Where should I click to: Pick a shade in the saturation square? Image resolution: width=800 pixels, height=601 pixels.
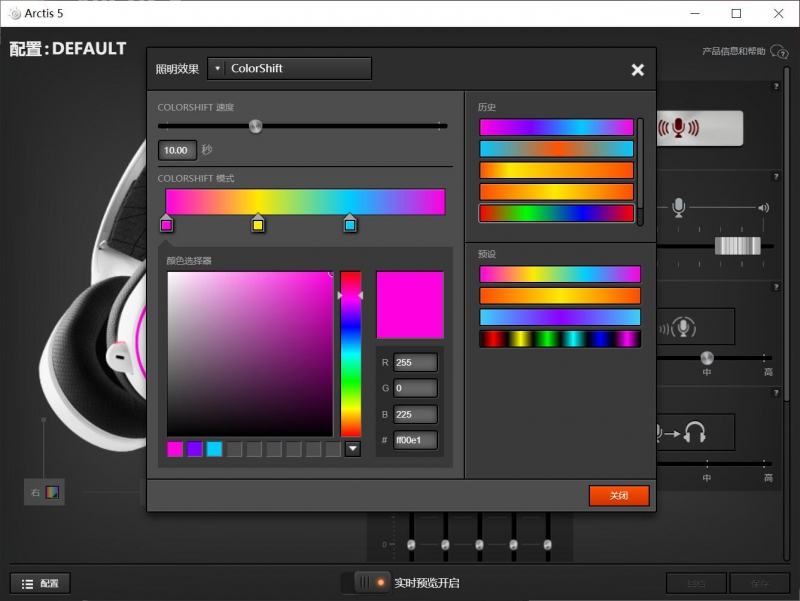(x=250, y=354)
